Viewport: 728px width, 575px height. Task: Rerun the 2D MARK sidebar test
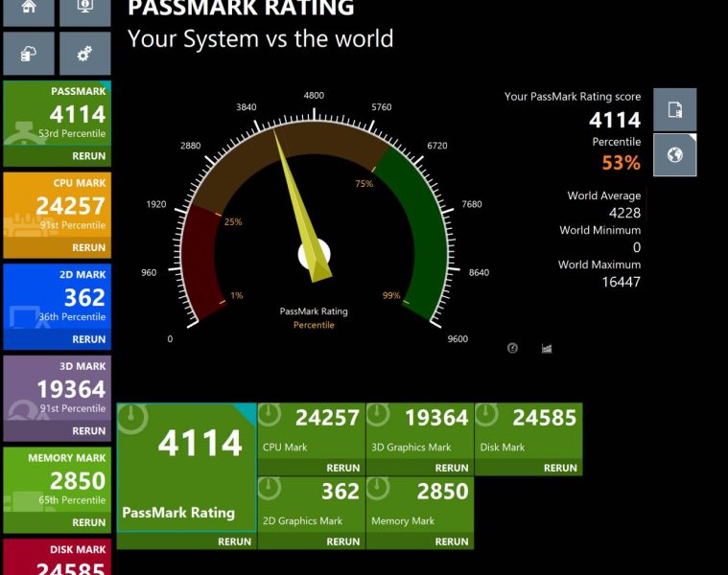click(88, 339)
